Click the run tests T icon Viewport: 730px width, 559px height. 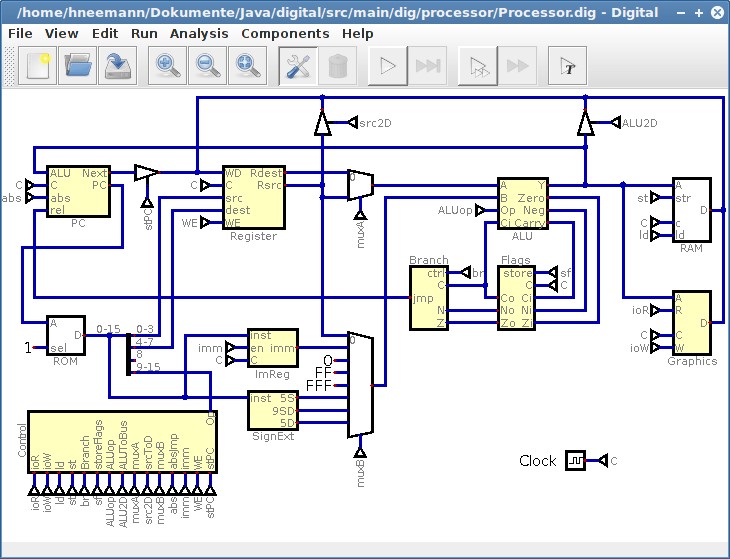pos(569,66)
